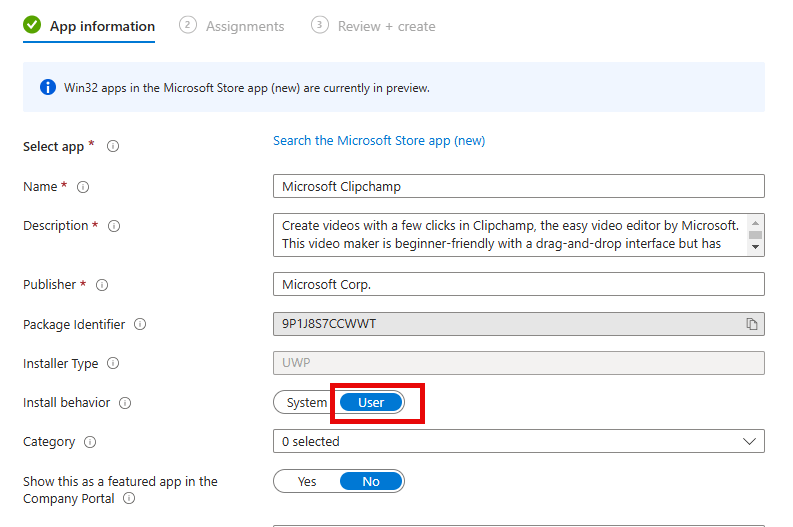Click the info icon beside Installer Type
Screen dimensions: 793x527
click(113, 363)
